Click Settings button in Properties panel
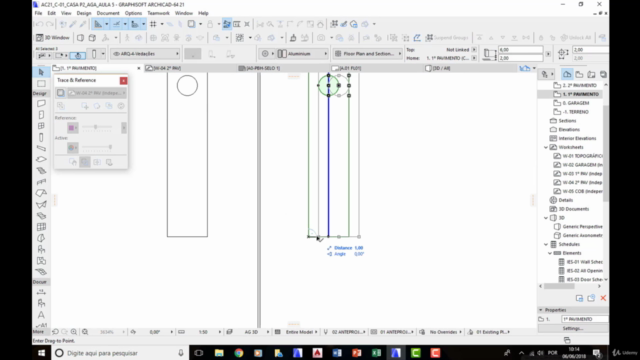Screen dimensions: 640x360 click(x=573, y=328)
